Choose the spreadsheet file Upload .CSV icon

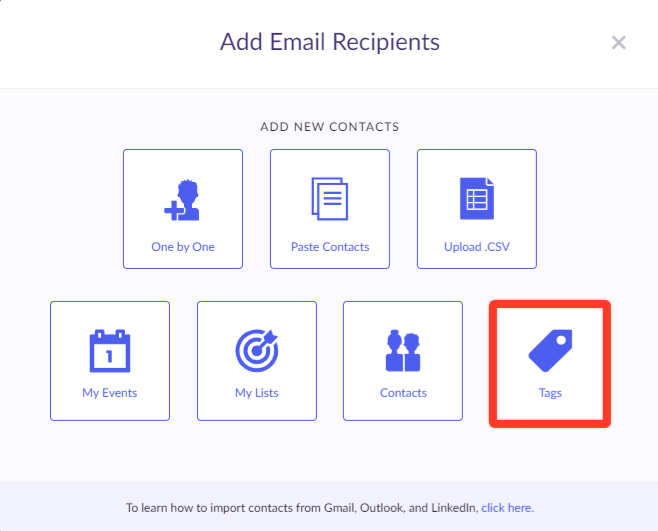coord(477,199)
